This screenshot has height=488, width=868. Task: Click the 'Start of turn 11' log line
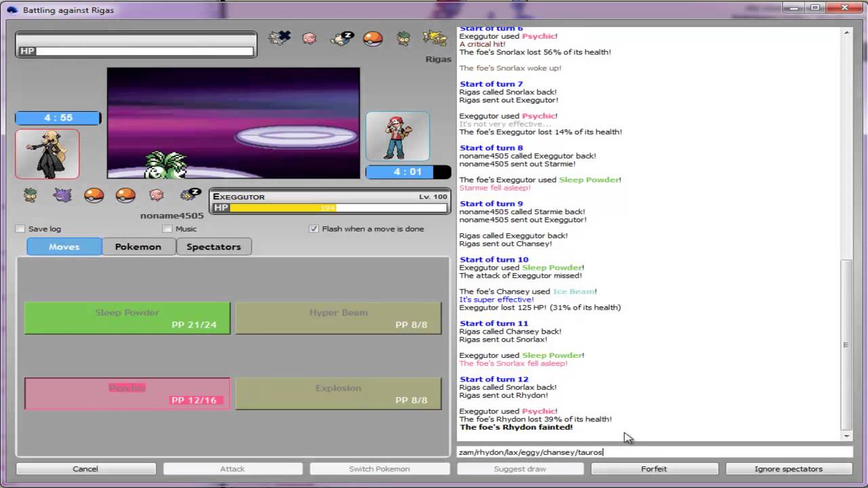[x=494, y=324]
